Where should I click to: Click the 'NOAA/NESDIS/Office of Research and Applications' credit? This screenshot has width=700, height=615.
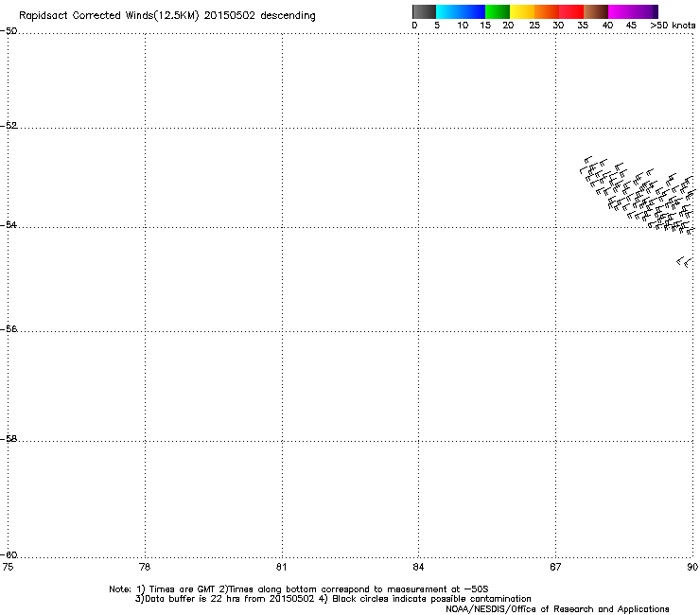click(557, 609)
